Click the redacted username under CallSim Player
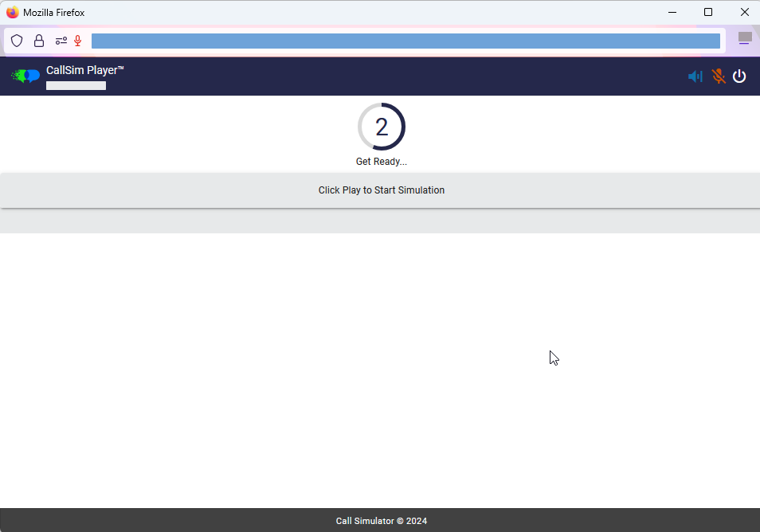760x532 pixels. point(76,85)
